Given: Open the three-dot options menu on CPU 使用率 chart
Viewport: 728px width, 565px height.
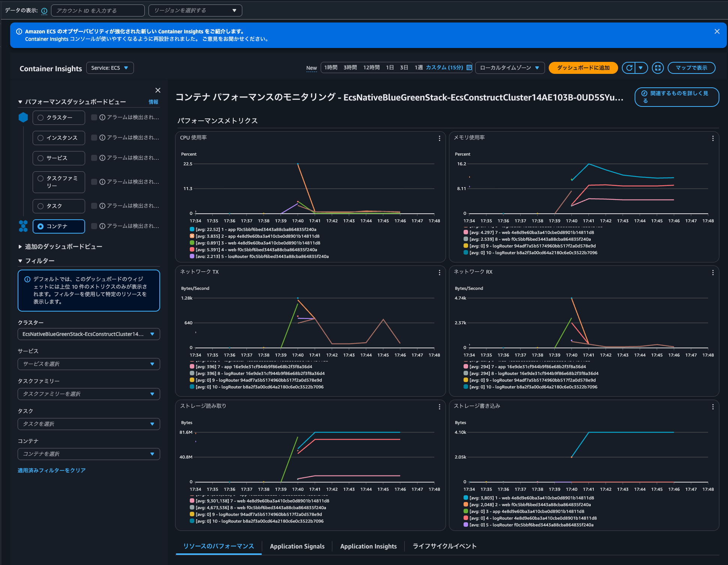Looking at the screenshot, I should tap(439, 138).
